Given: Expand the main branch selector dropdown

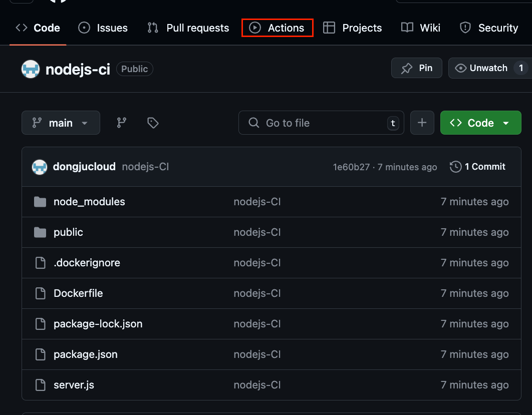Looking at the screenshot, I should pos(61,123).
